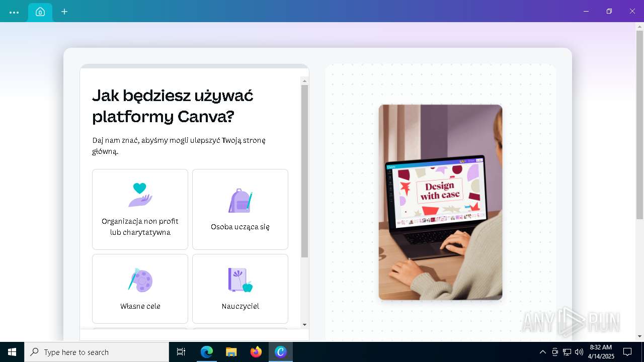Viewport: 644px width, 362px height.
Task: Open the three-dots menu in title bar
Action: coord(14,12)
